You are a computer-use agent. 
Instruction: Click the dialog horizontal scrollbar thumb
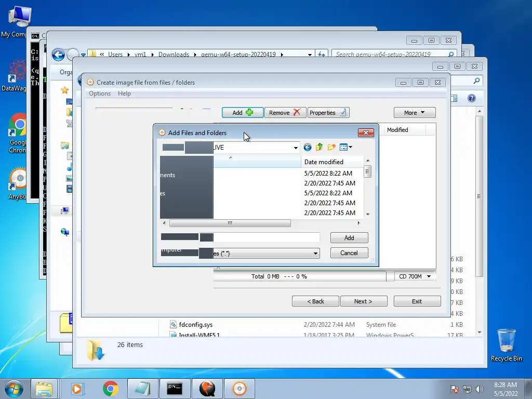click(230, 223)
